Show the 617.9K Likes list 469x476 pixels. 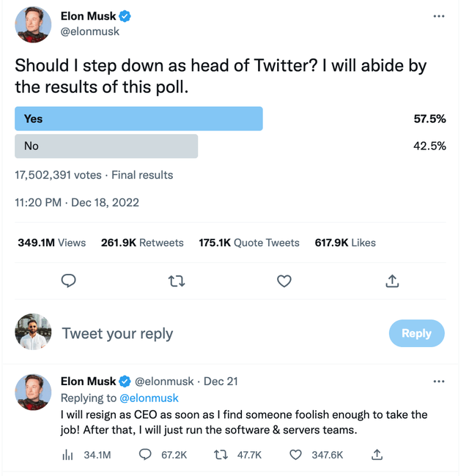point(345,242)
